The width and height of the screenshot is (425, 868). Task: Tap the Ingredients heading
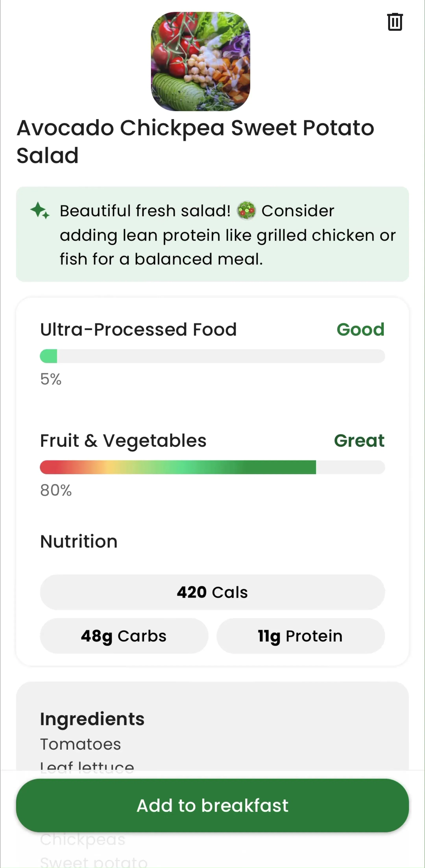[x=92, y=719]
